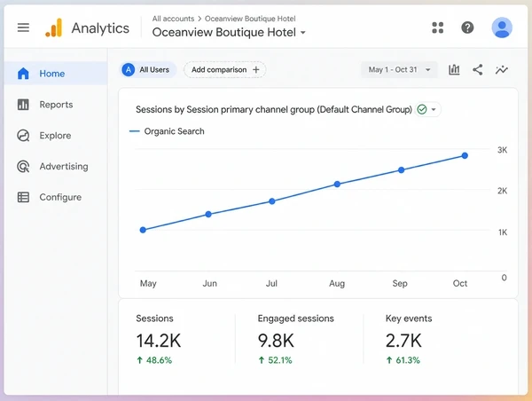532x401 pixels.
Task: Click the Engaged sessions 9.8K value
Action: coord(276,341)
